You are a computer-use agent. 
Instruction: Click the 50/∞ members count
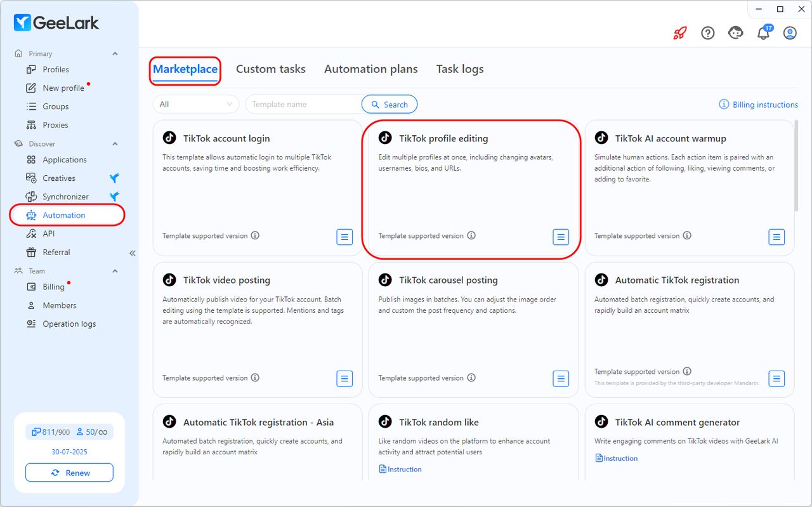coord(92,432)
